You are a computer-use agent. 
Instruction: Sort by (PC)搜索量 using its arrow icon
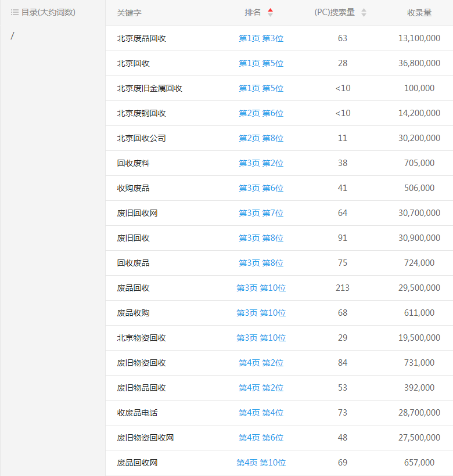(364, 12)
